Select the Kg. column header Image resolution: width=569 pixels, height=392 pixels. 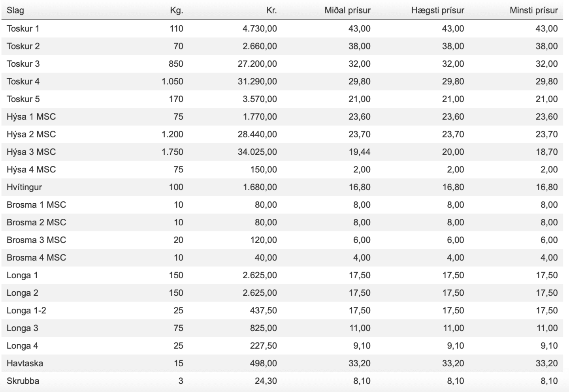[177, 11]
